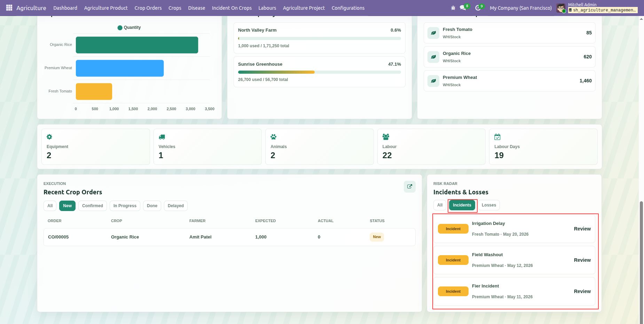Open Recent Crop Orders external link icon
This screenshot has width=644, height=324.
coord(410,186)
